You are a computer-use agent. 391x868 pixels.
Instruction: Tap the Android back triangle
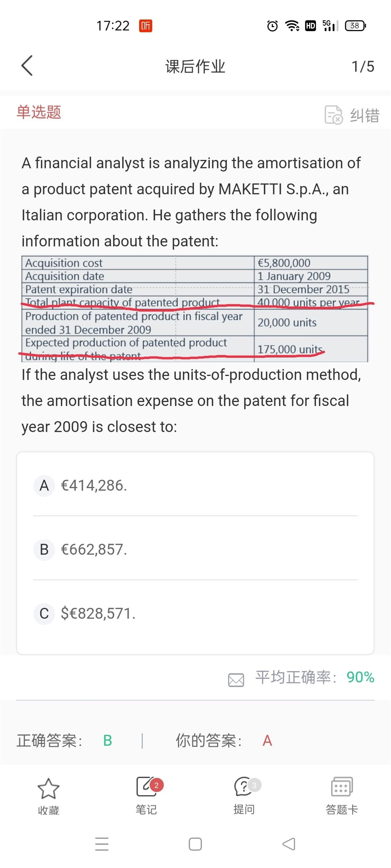point(289,844)
